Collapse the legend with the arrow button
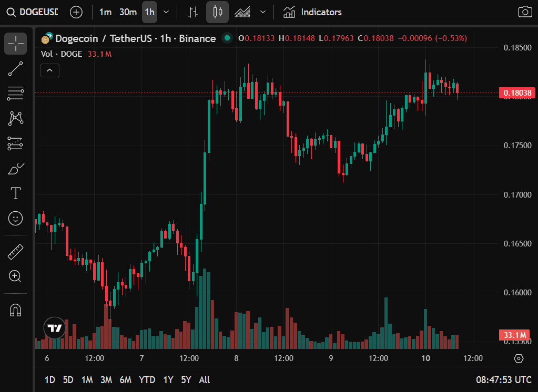This screenshot has height=392, width=538. [49, 70]
